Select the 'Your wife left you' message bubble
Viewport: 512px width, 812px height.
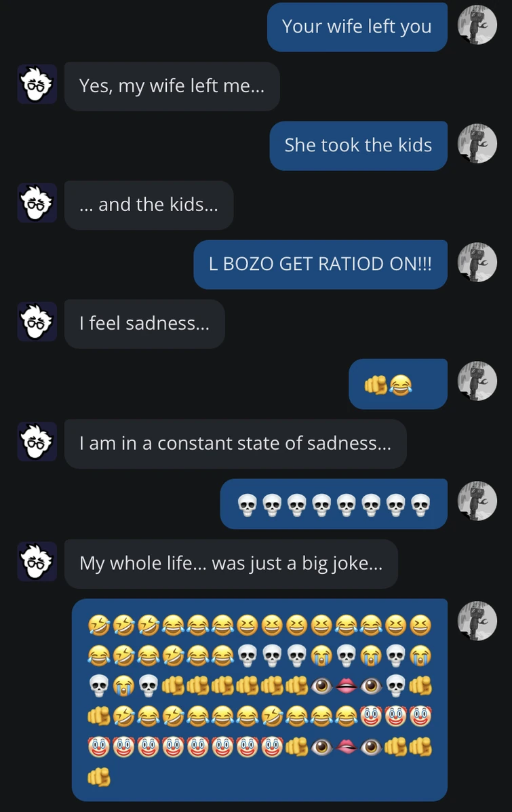pos(357,27)
